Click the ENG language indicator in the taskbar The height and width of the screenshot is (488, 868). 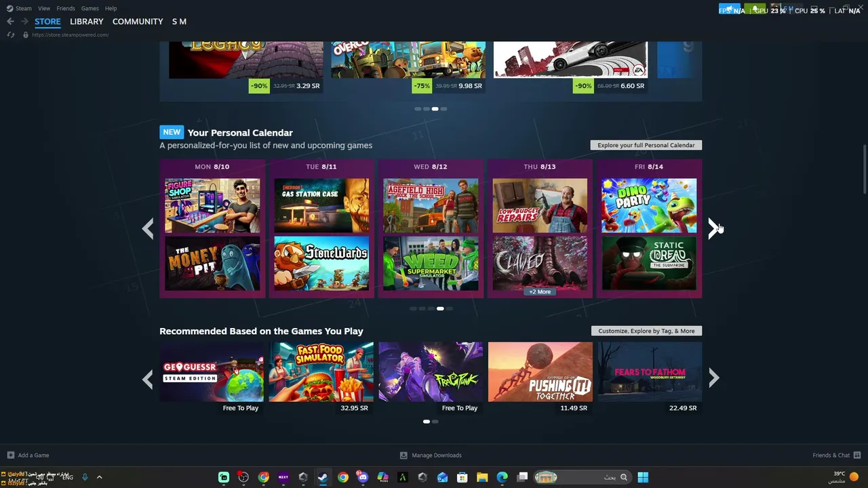coord(67,477)
